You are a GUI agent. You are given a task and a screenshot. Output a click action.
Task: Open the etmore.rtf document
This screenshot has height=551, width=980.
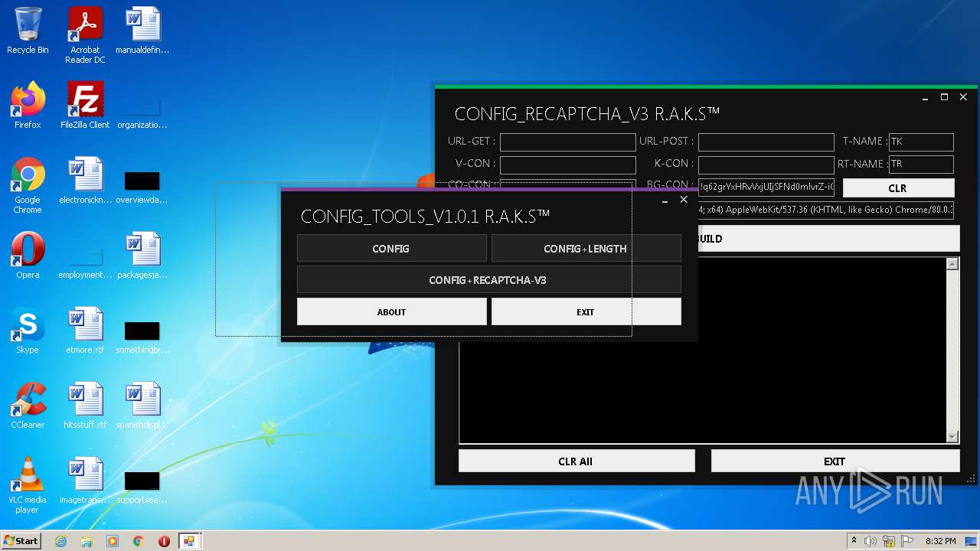(x=85, y=331)
